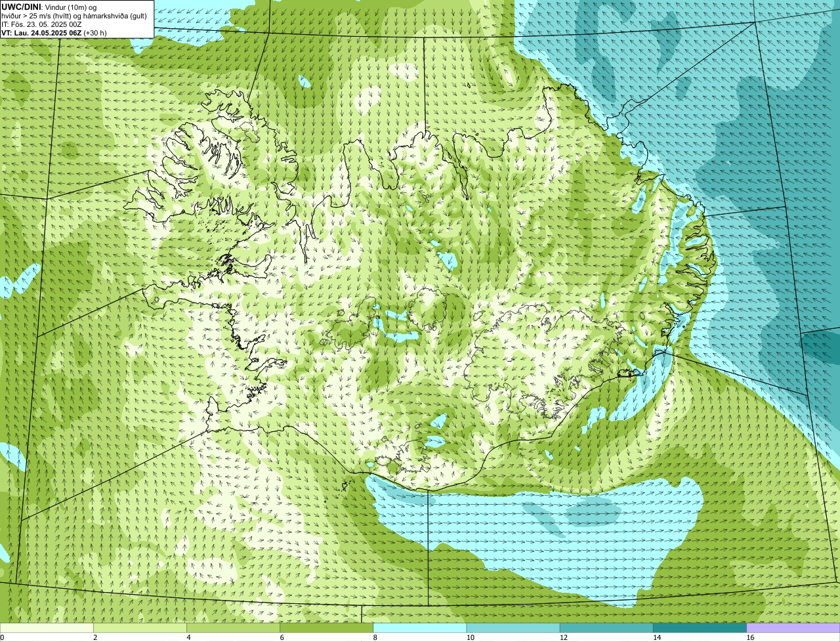Viewport: 840px width, 642px height.
Task: Click the "6" label on the color scale
Action: (x=282, y=637)
